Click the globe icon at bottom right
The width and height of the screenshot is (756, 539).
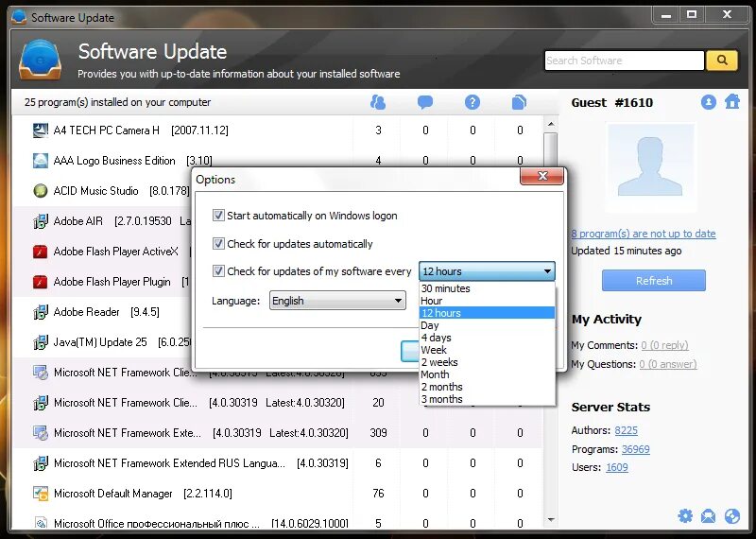coord(731,516)
